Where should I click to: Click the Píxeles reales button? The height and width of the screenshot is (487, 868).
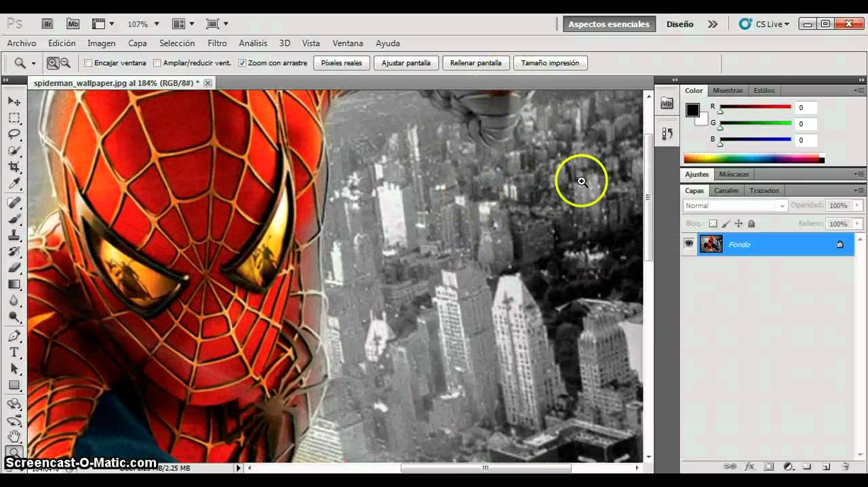(342, 63)
